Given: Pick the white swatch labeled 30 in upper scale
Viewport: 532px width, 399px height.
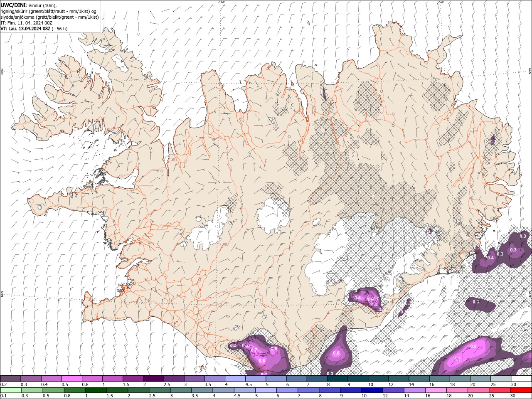Looking at the screenshot, I should coord(522,379).
